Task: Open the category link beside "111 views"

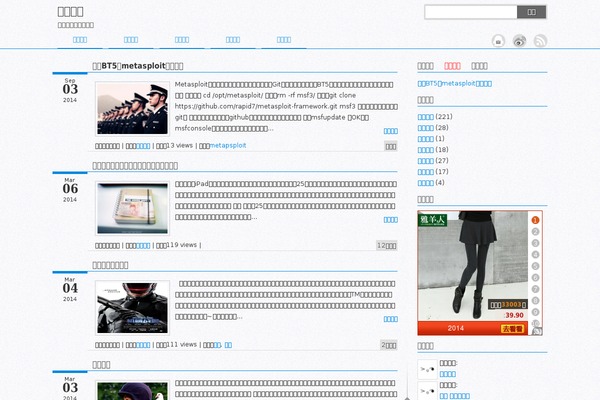Action: (143, 345)
